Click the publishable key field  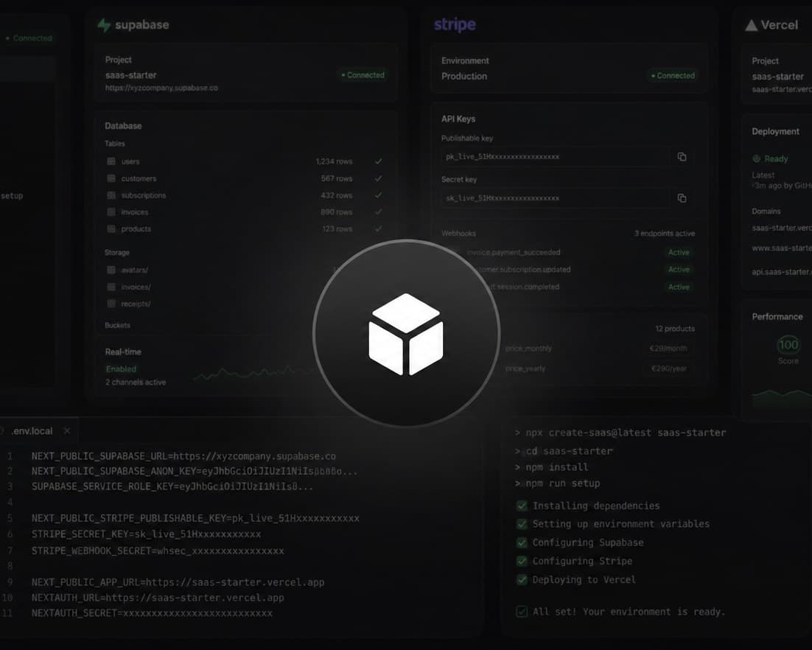556,157
